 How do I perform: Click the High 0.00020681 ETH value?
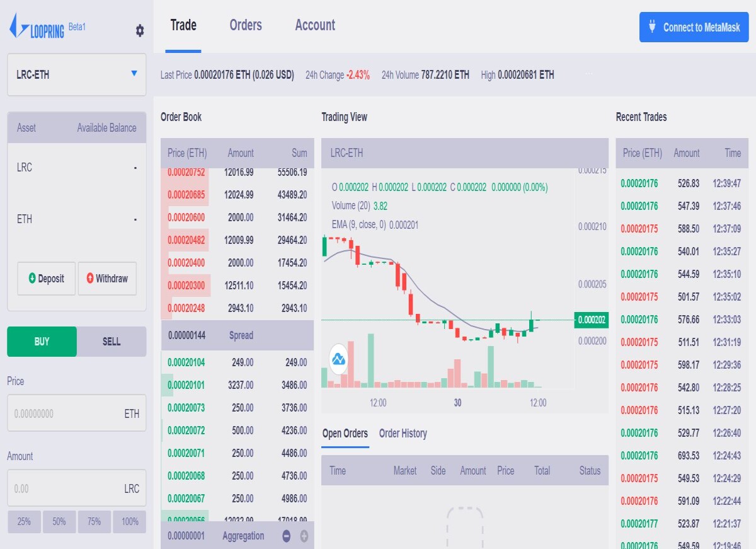coord(526,75)
